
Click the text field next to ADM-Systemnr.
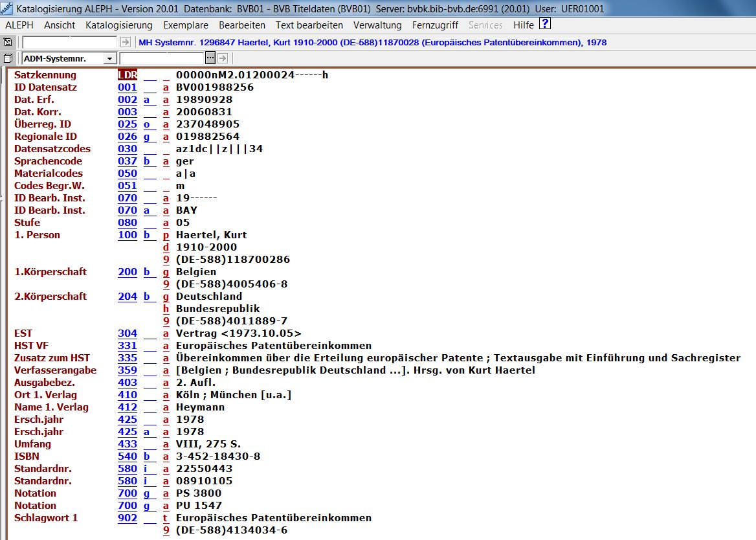[162, 58]
